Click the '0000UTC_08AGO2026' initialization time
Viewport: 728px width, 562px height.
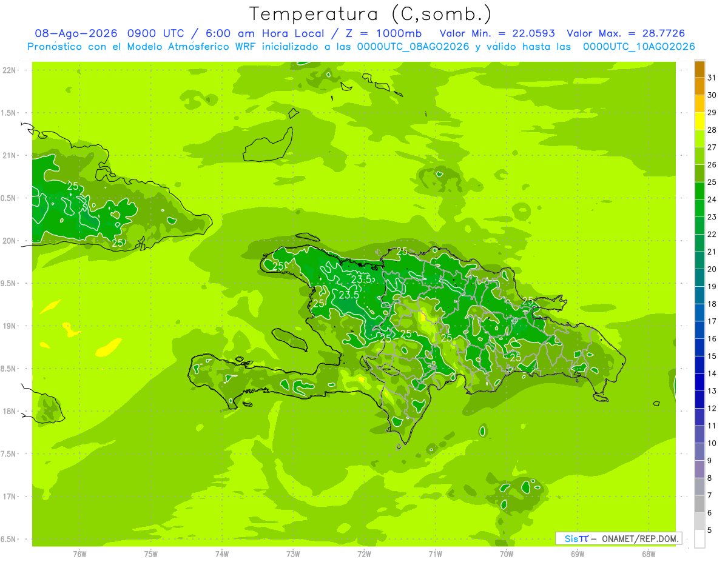click(x=414, y=47)
